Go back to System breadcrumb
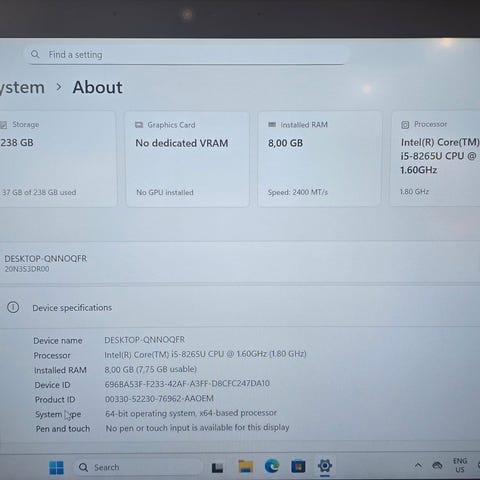 22,87
